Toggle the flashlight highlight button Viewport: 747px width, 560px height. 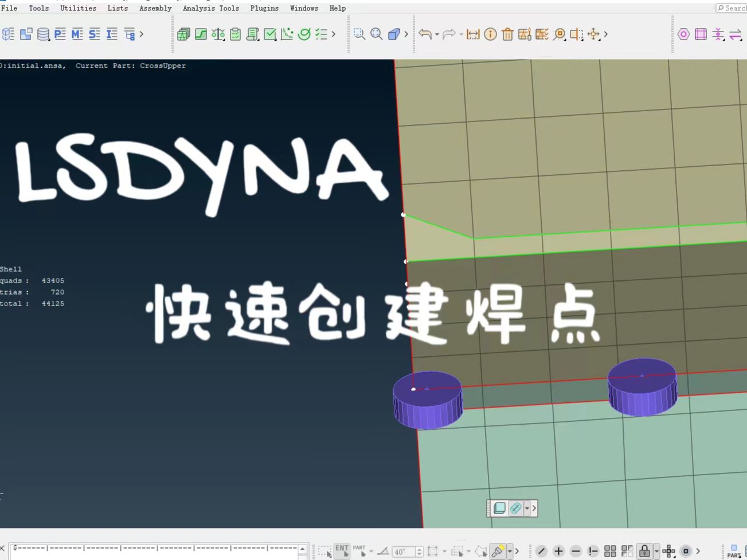pyautogui.click(x=498, y=551)
